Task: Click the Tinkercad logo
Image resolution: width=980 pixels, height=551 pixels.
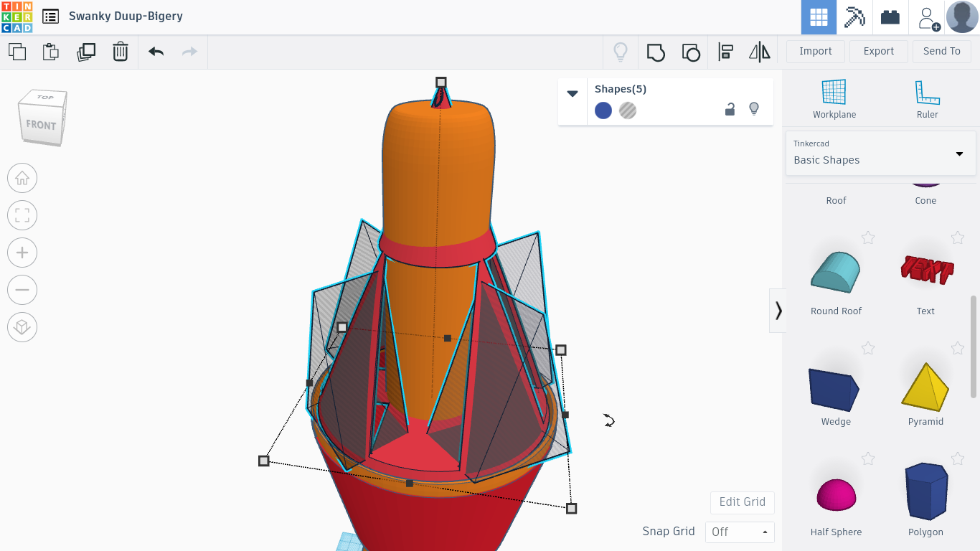Action: pos(17,17)
